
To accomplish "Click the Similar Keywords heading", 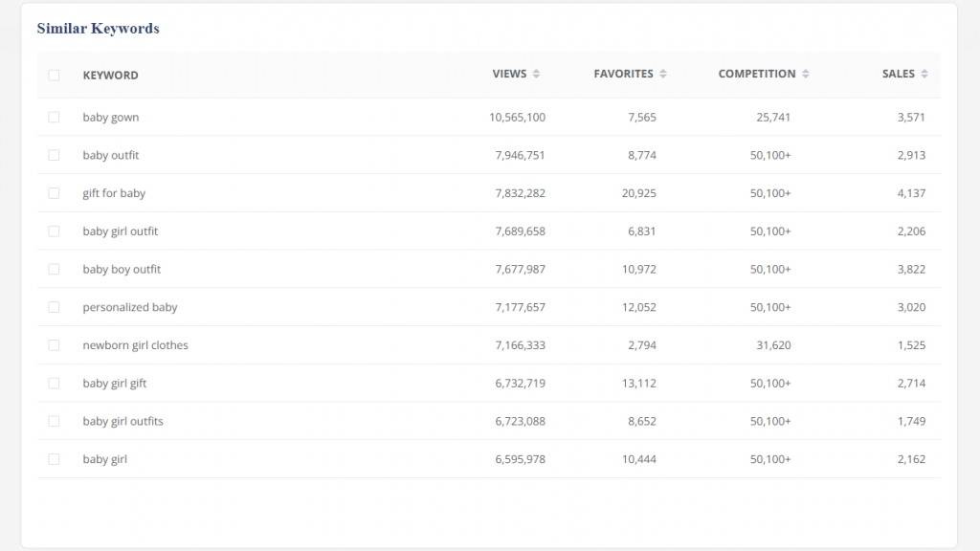I will pyautogui.click(x=98, y=29).
